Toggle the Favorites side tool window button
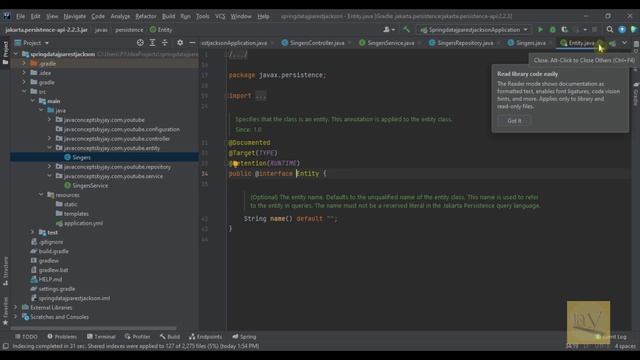The height and width of the screenshot is (360, 640). 5,311
